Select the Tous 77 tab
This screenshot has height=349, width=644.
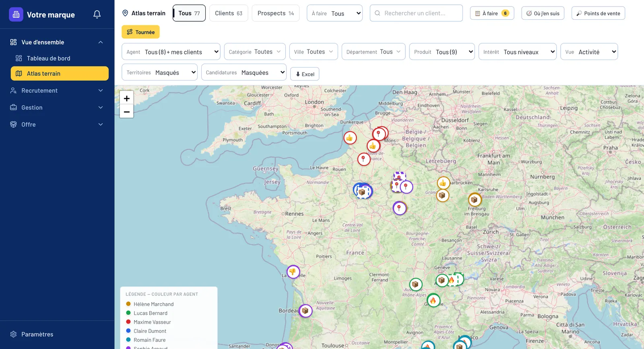point(189,13)
